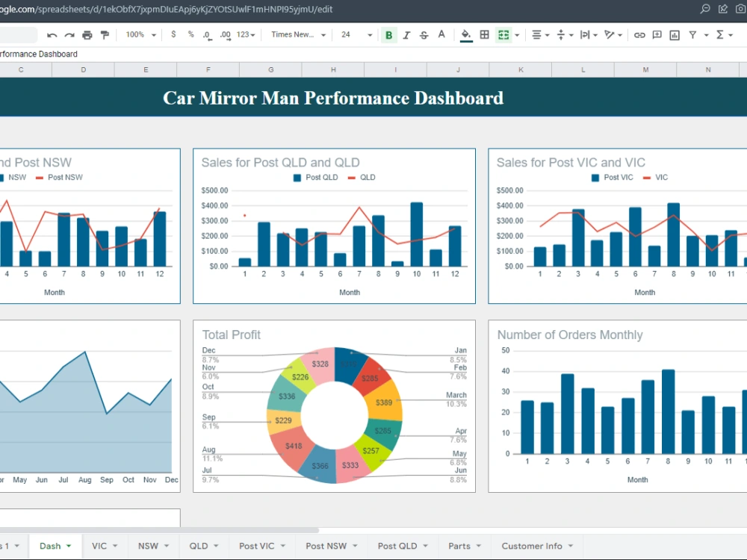Click the Insert comment icon

pyautogui.click(x=658, y=34)
